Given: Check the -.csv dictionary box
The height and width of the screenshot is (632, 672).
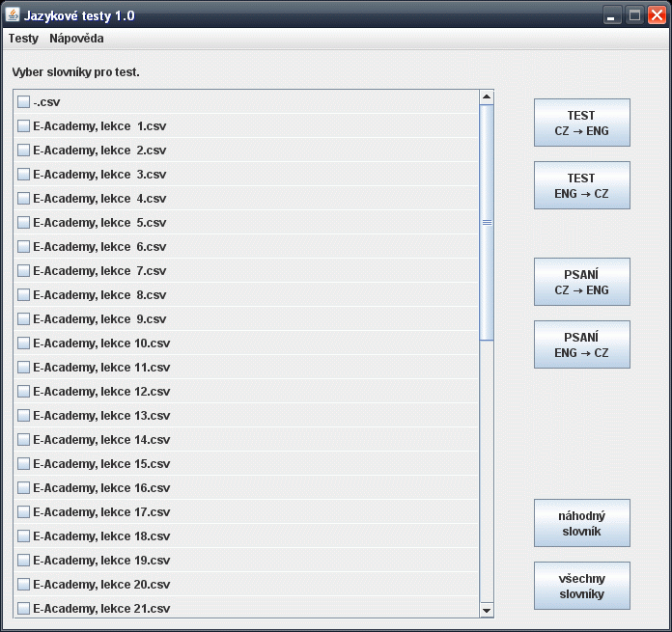Looking at the screenshot, I should [23, 102].
